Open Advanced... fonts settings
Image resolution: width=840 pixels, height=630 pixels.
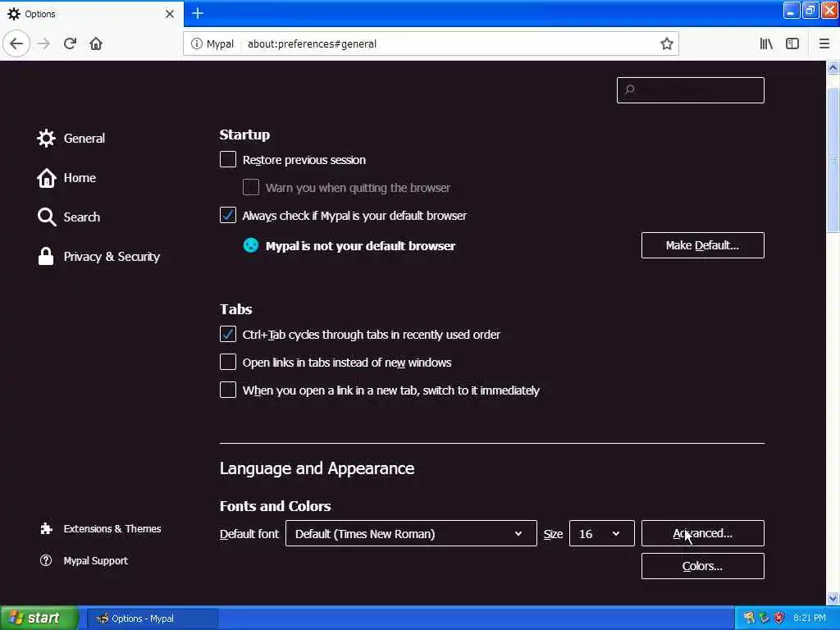702,533
